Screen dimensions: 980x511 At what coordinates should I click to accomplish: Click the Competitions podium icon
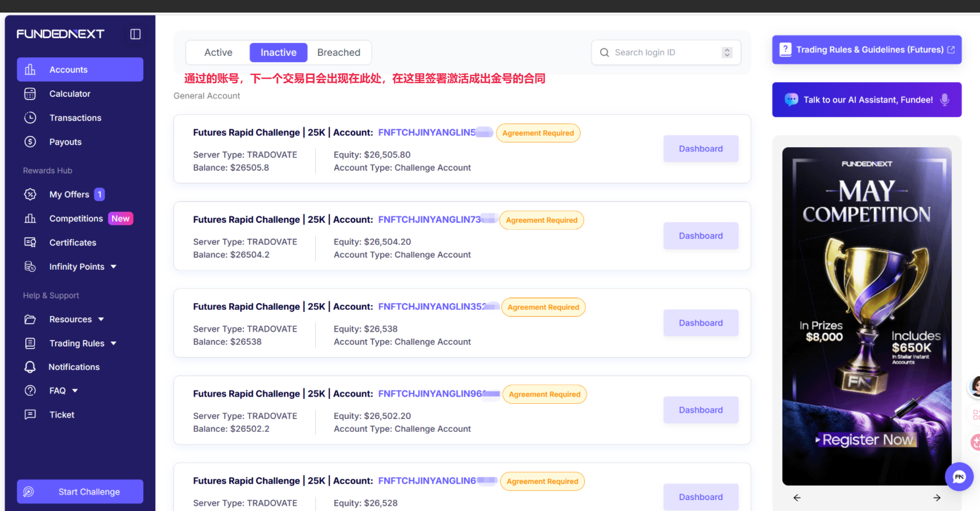coord(30,218)
